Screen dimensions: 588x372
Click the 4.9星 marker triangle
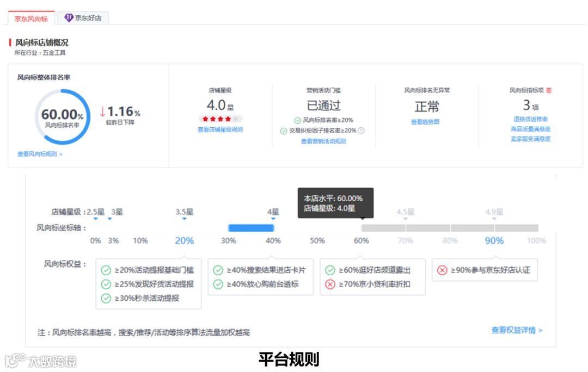494,219
